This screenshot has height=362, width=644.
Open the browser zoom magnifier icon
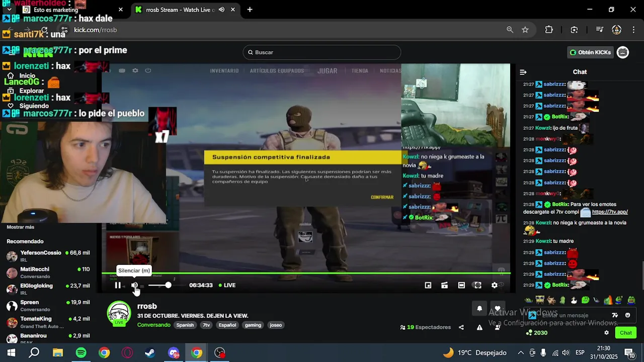pyautogui.click(x=510, y=30)
